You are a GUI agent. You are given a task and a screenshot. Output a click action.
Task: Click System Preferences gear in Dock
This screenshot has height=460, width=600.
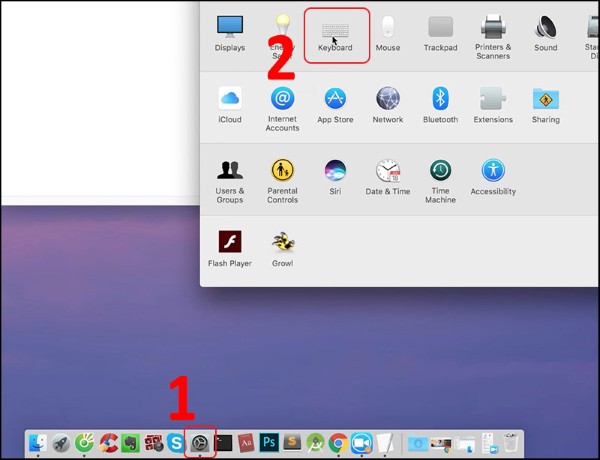201,442
